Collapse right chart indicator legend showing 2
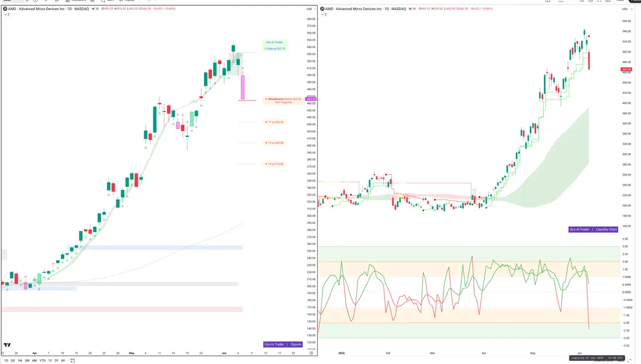This screenshot has height=364, width=641. pos(324,14)
